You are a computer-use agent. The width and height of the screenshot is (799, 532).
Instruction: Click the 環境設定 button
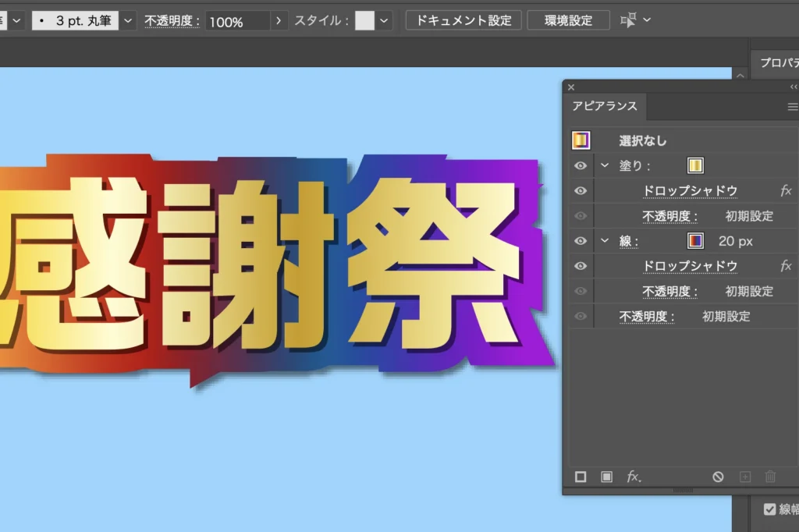568,21
